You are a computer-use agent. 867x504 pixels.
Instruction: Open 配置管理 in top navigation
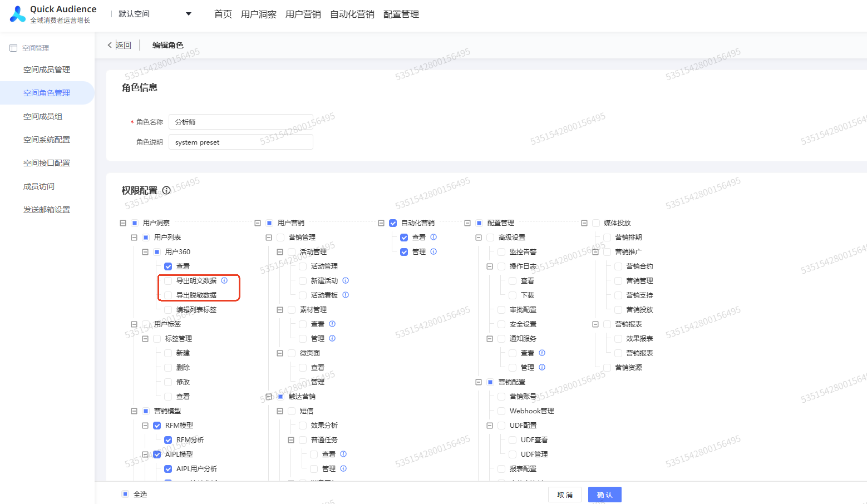(401, 14)
